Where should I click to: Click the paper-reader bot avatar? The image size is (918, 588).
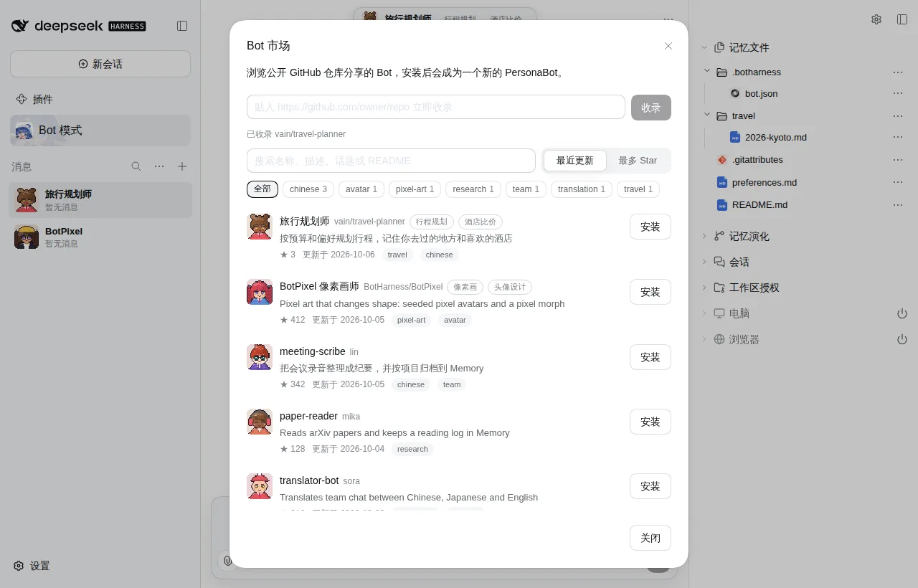tap(260, 422)
